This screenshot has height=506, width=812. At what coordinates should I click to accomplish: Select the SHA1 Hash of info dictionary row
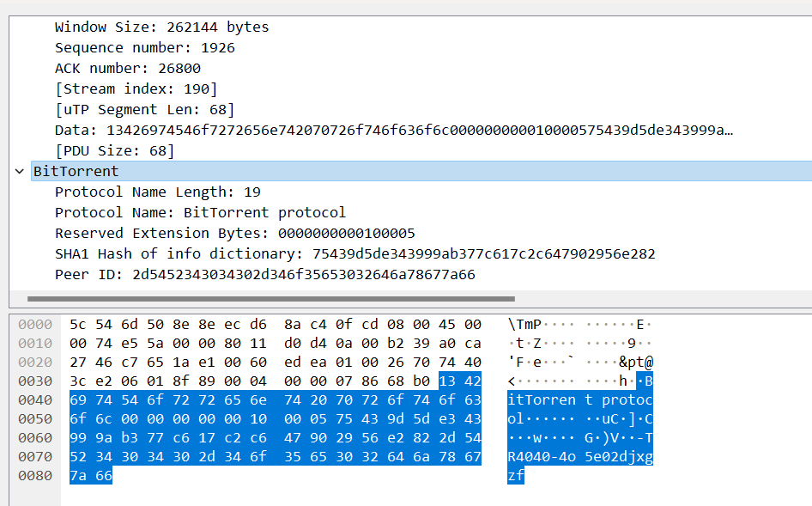(355, 254)
